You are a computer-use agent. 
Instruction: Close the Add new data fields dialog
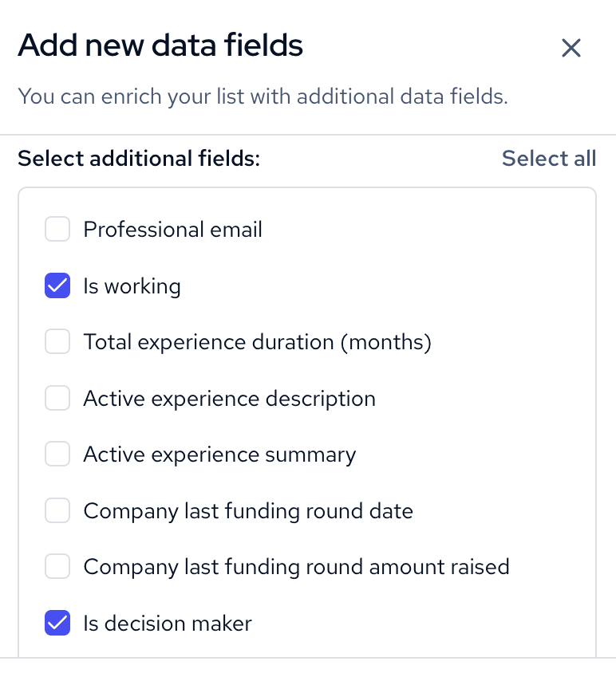pyautogui.click(x=571, y=47)
